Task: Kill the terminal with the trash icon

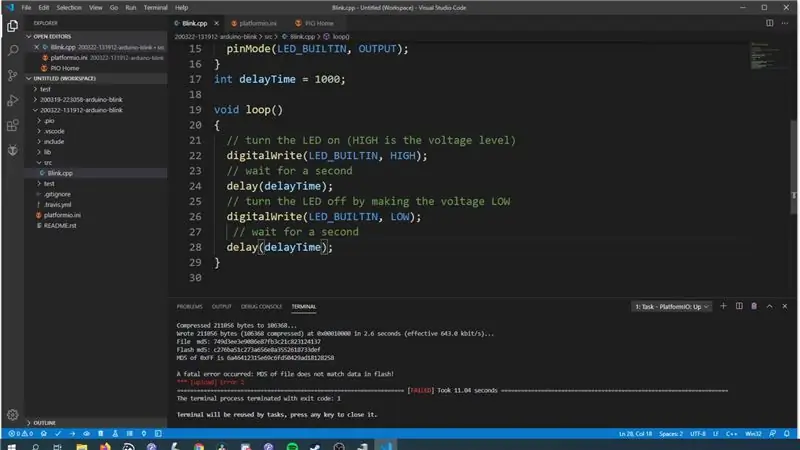Action: (x=754, y=306)
